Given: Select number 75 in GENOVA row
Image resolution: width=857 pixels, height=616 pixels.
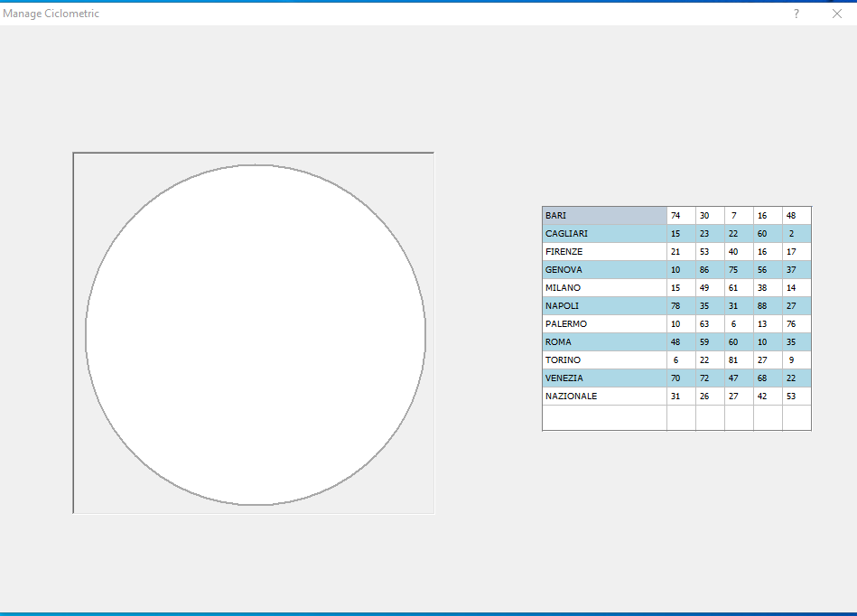Looking at the screenshot, I should [739, 269].
